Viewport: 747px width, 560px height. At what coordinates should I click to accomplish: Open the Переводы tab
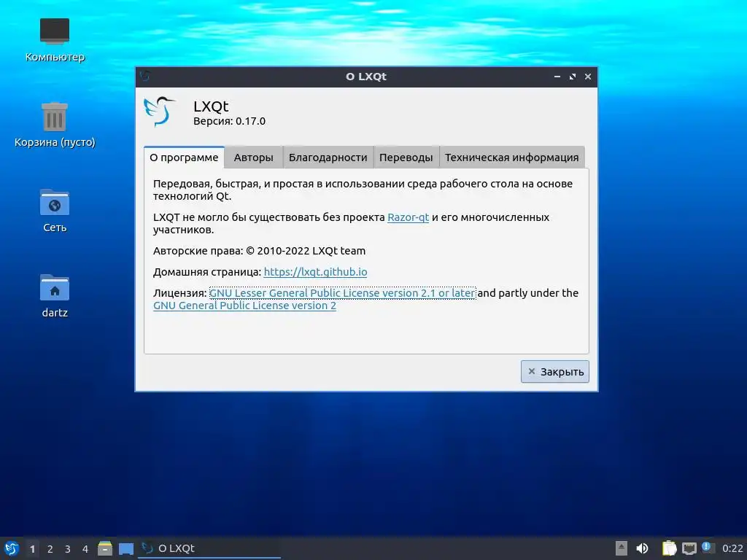click(x=406, y=157)
